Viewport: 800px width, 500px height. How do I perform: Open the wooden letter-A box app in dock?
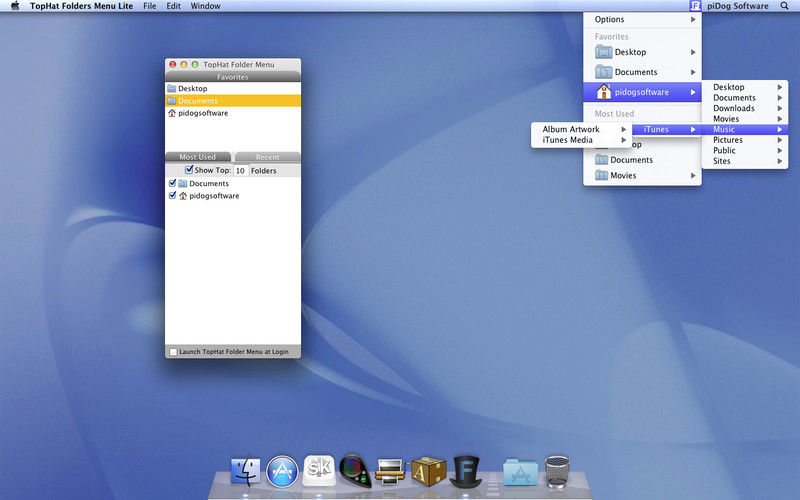click(x=429, y=471)
